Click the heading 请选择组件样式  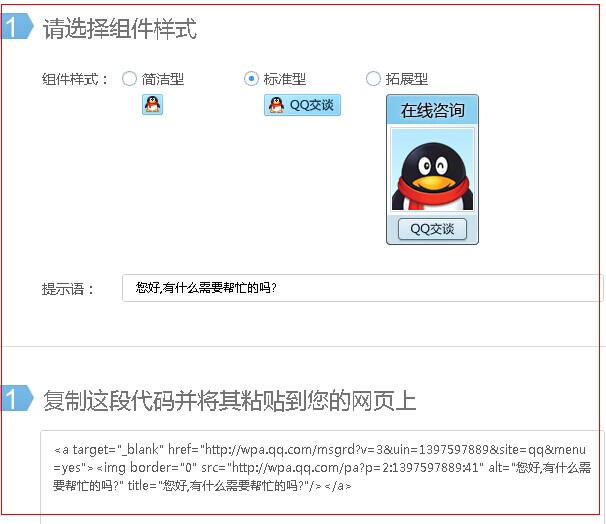tap(120, 28)
